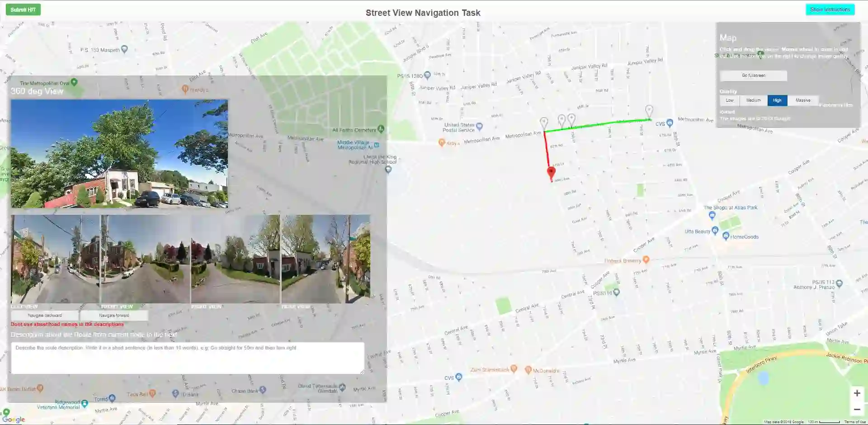Open the rear view street image
The image size is (868, 425).
[325, 259]
